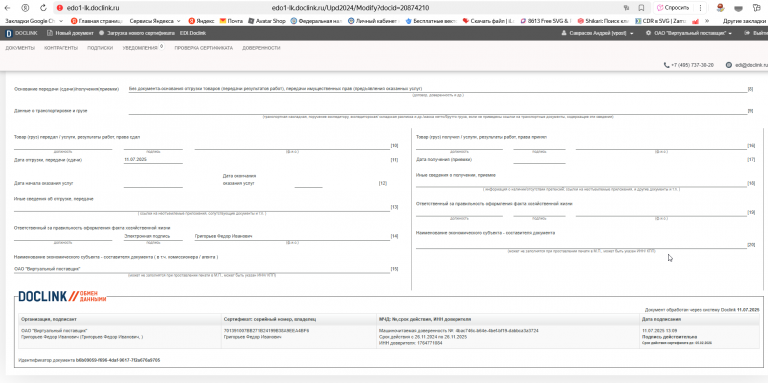Click ОАО "Виртуальный поставщик" compiler name field

pyautogui.click(x=201, y=269)
